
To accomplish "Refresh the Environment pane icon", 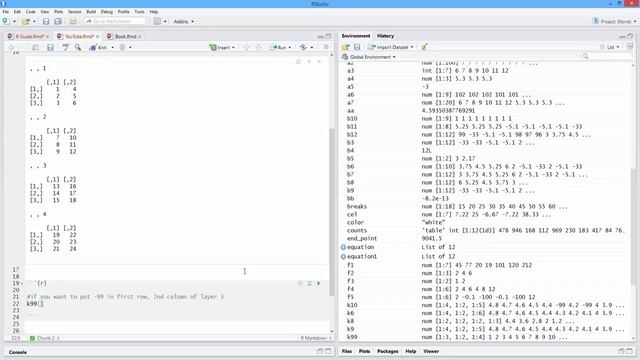I will pyautogui.click(x=629, y=47).
